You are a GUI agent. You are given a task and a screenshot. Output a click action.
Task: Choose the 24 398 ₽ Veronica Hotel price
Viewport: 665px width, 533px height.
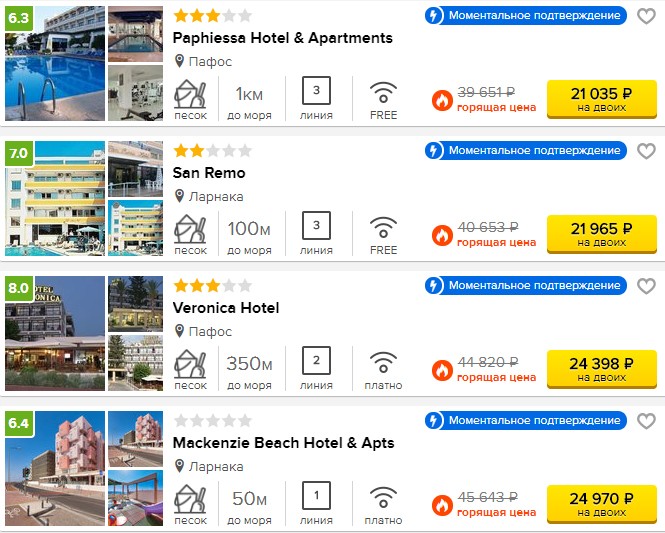click(601, 369)
